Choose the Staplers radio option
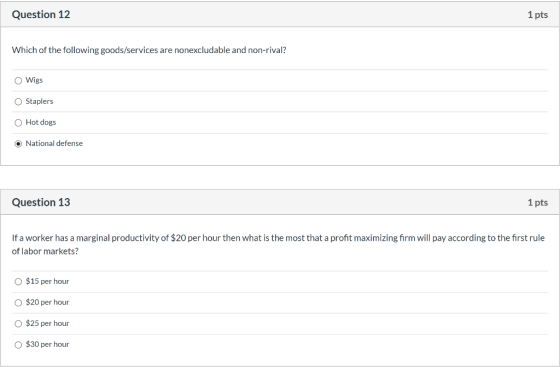Viewport: 560px width, 367px height. pyautogui.click(x=18, y=102)
